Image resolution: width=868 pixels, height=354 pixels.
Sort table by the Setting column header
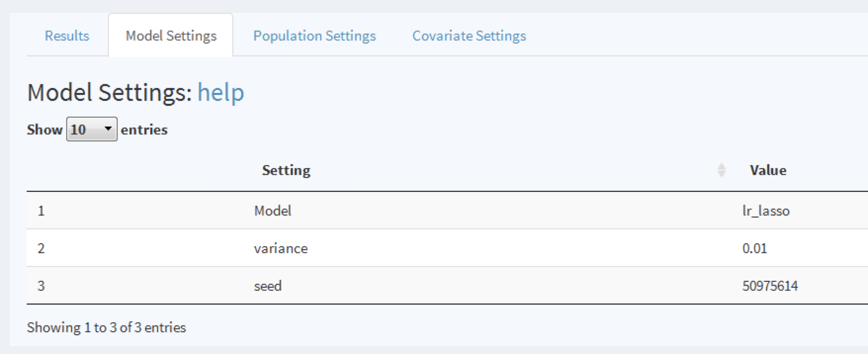point(286,170)
